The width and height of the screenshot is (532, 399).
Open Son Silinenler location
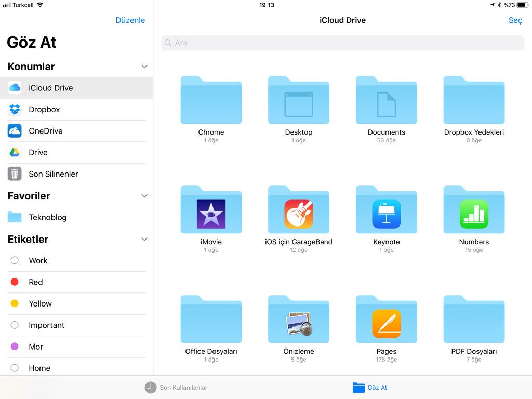click(x=76, y=174)
